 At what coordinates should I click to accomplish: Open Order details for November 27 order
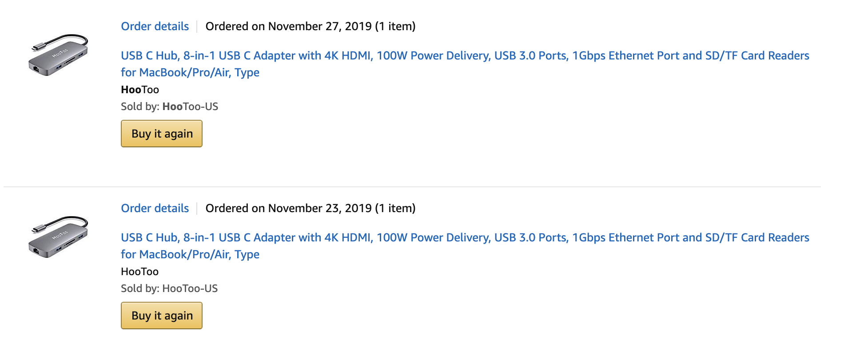point(155,26)
